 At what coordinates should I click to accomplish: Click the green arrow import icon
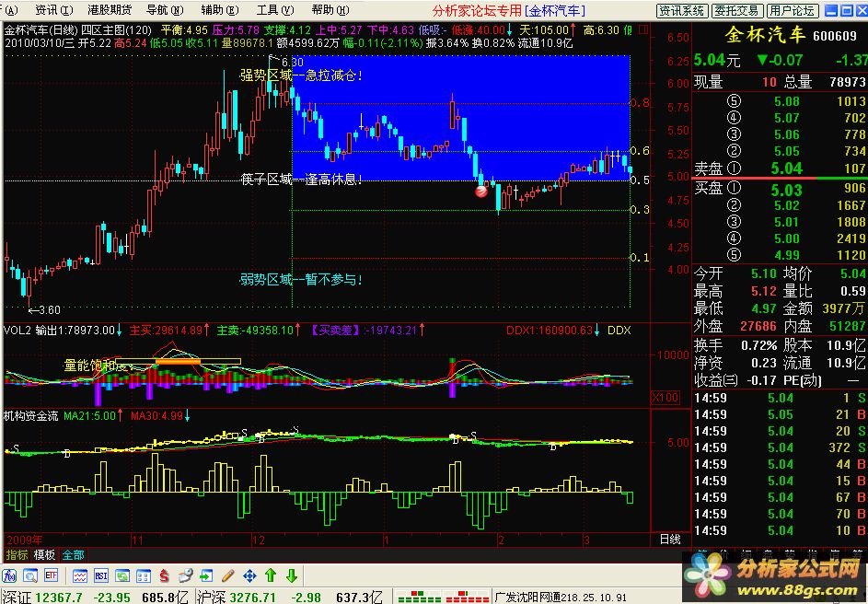pos(206,575)
